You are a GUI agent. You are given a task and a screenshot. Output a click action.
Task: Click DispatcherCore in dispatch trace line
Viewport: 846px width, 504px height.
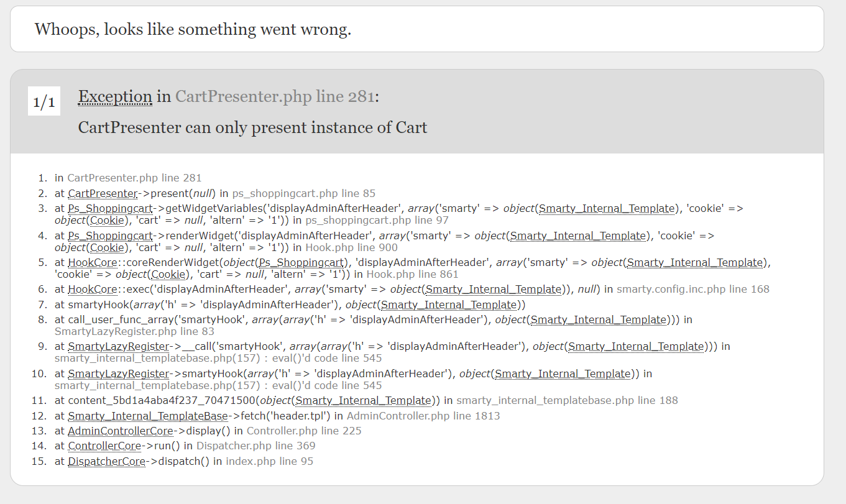tap(107, 461)
